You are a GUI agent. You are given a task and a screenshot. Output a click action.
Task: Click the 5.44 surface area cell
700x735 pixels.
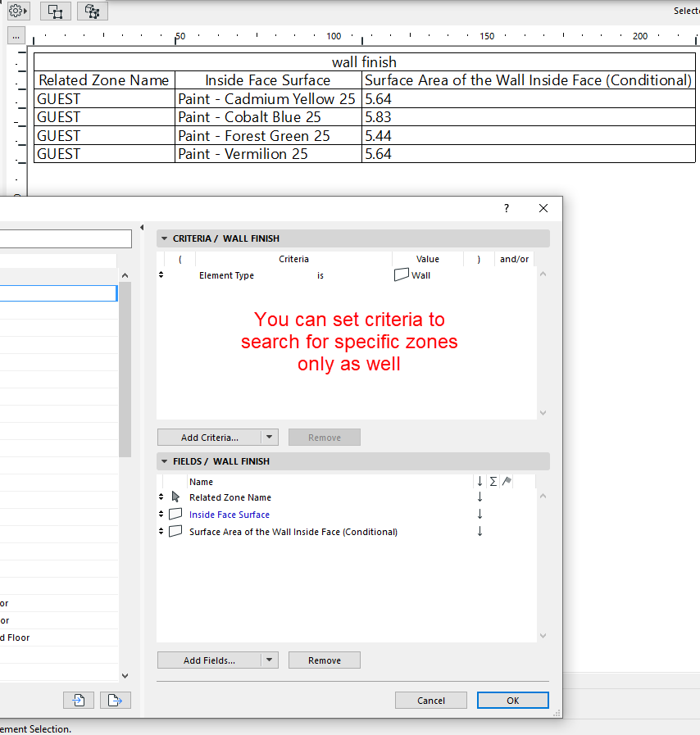529,136
